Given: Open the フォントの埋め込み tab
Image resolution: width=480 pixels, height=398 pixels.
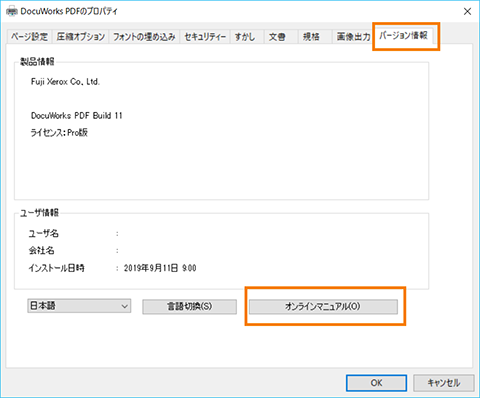Looking at the screenshot, I should coord(144,36).
